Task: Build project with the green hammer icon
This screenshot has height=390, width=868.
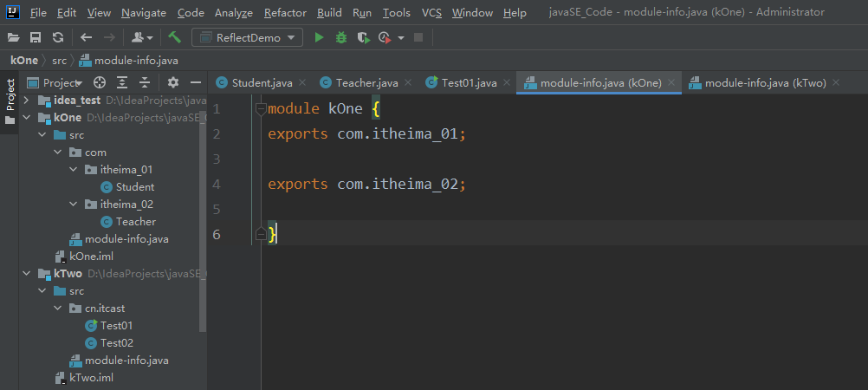Action: click(175, 37)
